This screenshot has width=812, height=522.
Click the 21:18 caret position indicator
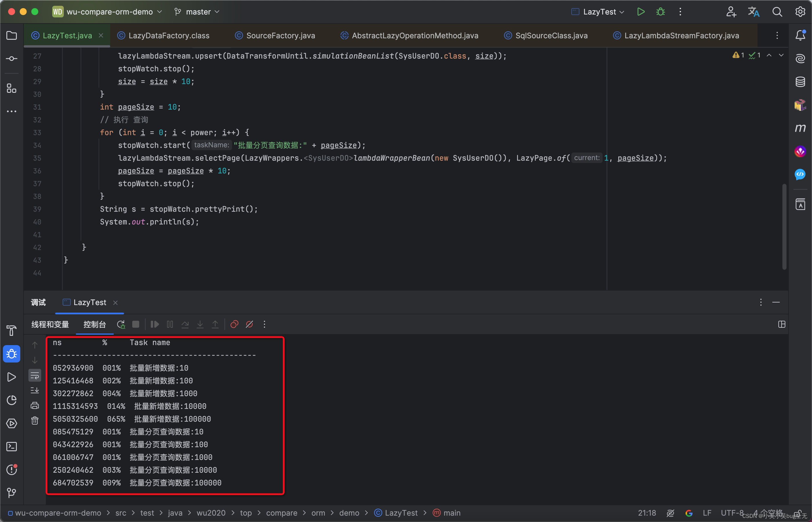click(x=647, y=513)
